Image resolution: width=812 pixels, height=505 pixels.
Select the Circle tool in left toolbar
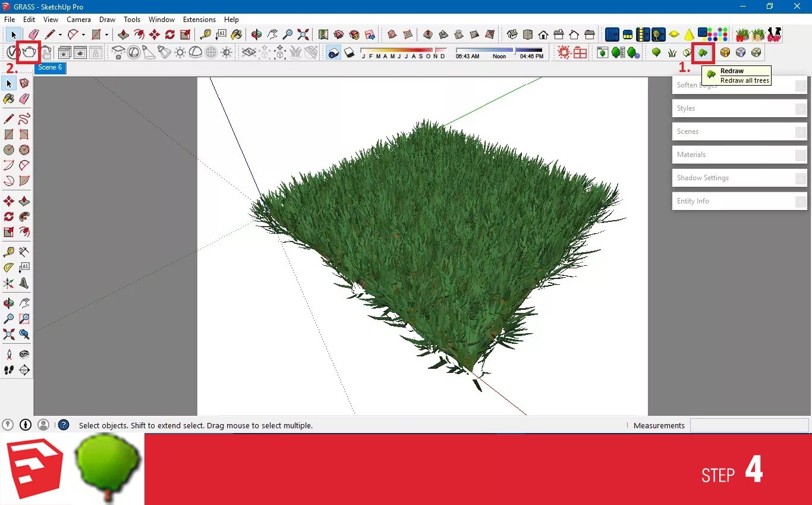(9, 150)
